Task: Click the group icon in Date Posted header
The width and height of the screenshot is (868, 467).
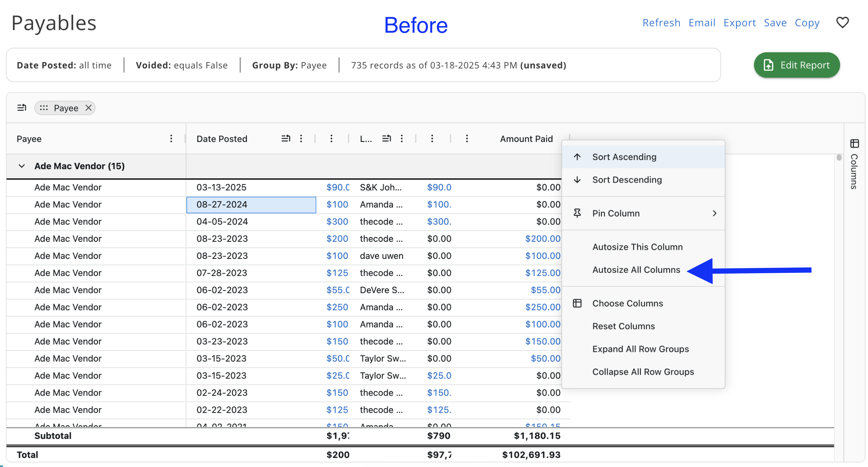Action: 286,138
